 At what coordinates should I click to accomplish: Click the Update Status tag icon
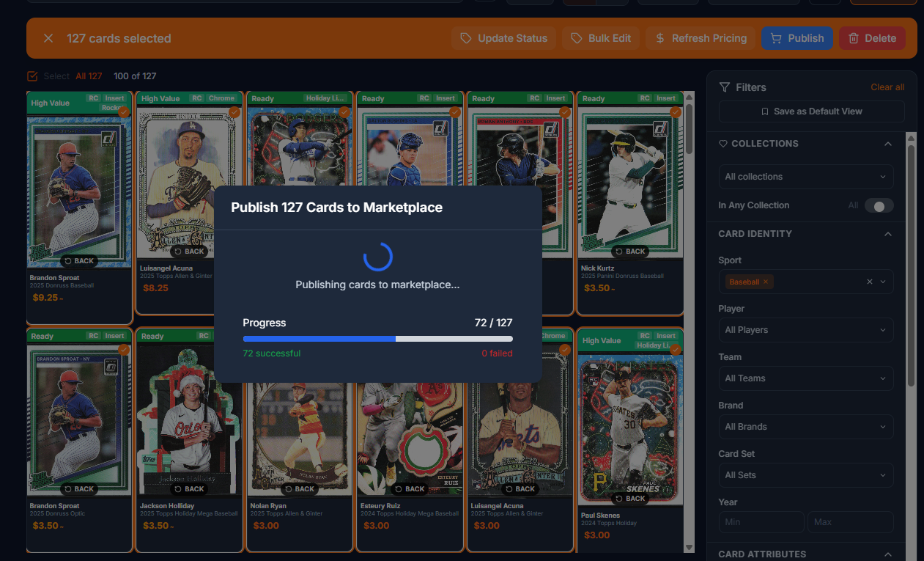point(467,37)
